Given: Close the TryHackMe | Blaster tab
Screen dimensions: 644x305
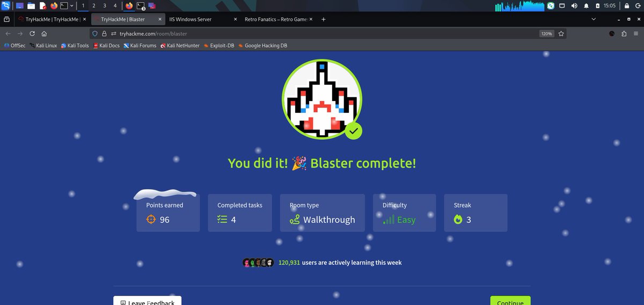Looking at the screenshot, I should point(159,19).
